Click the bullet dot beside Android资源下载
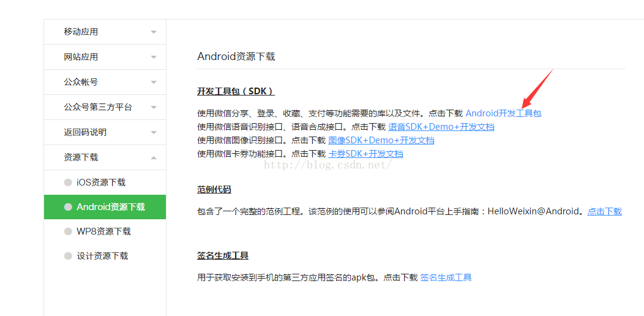Image resolution: width=644 pixels, height=316 pixels. coord(68,207)
